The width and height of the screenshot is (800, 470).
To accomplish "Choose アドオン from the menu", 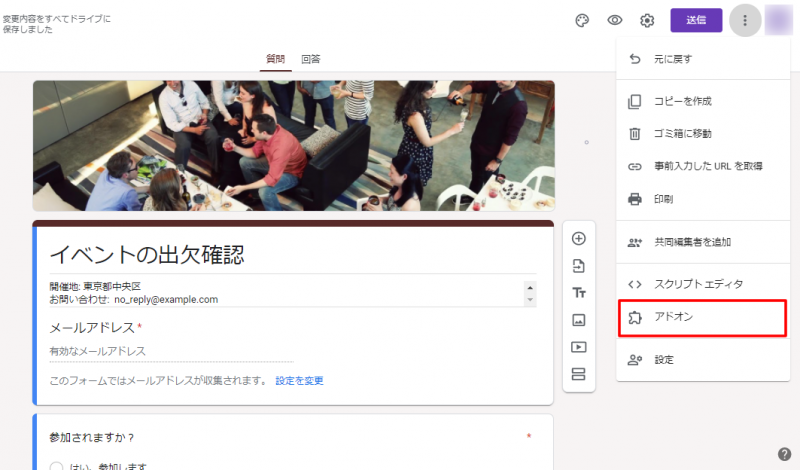I will coord(700,317).
